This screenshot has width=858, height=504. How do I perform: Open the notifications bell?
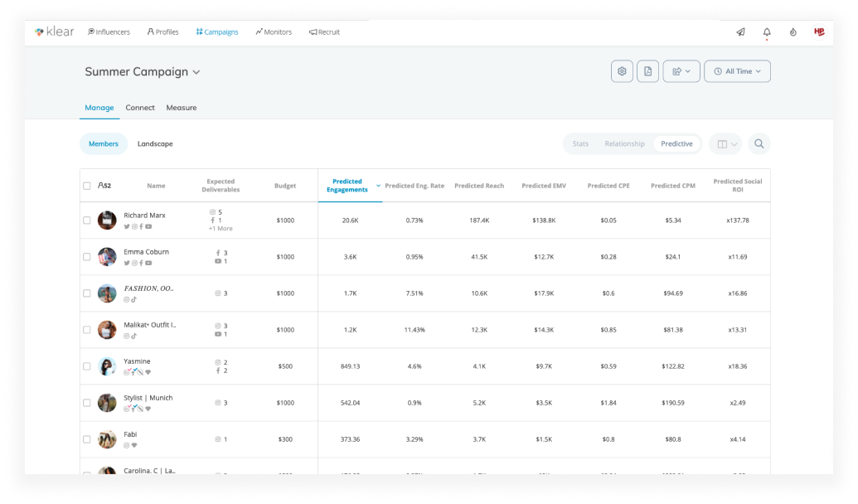tap(767, 32)
